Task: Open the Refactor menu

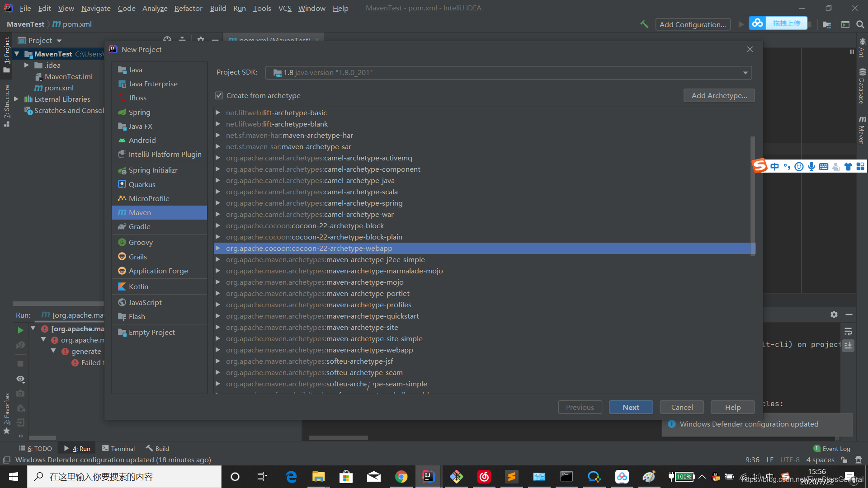Action: pyautogui.click(x=188, y=8)
